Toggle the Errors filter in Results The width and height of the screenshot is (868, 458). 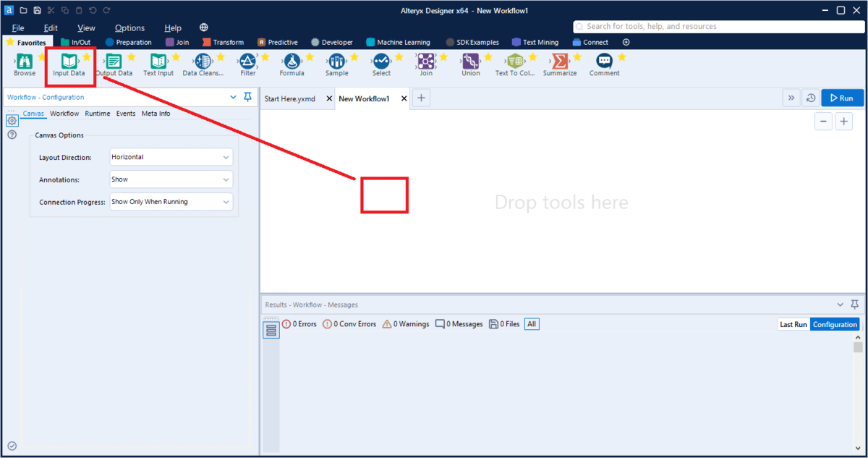click(299, 324)
